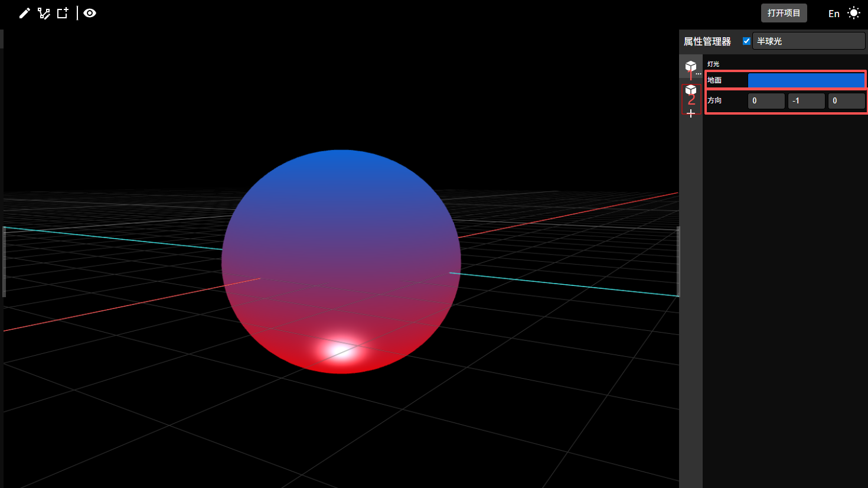
Task: Click the 方向 property label
Action: (x=714, y=100)
